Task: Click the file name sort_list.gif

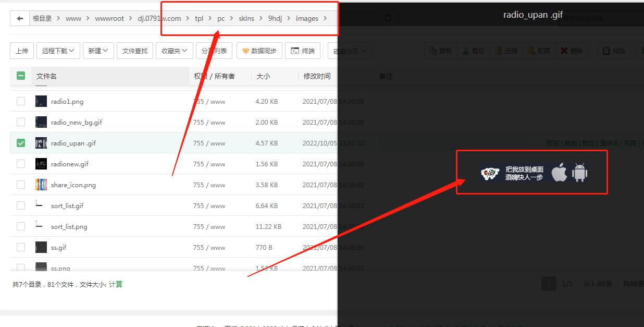Action: (67, 205)
